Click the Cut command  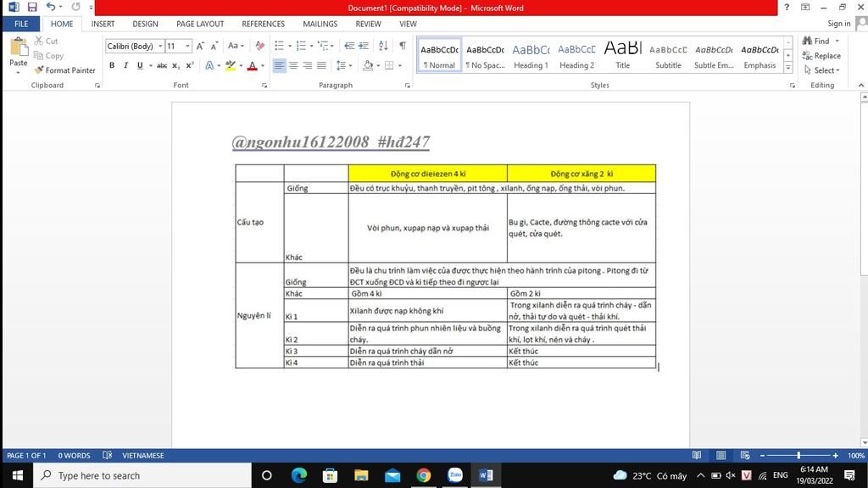[x=46, y=41]
